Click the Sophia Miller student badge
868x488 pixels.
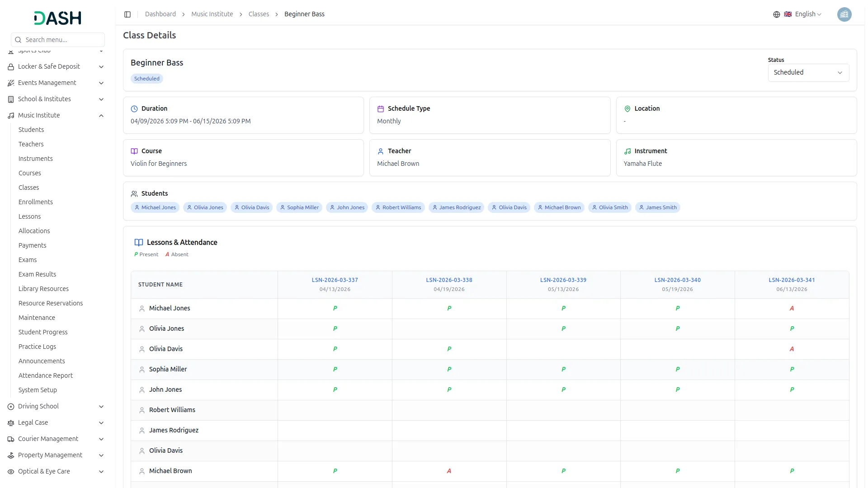point(299,207)
